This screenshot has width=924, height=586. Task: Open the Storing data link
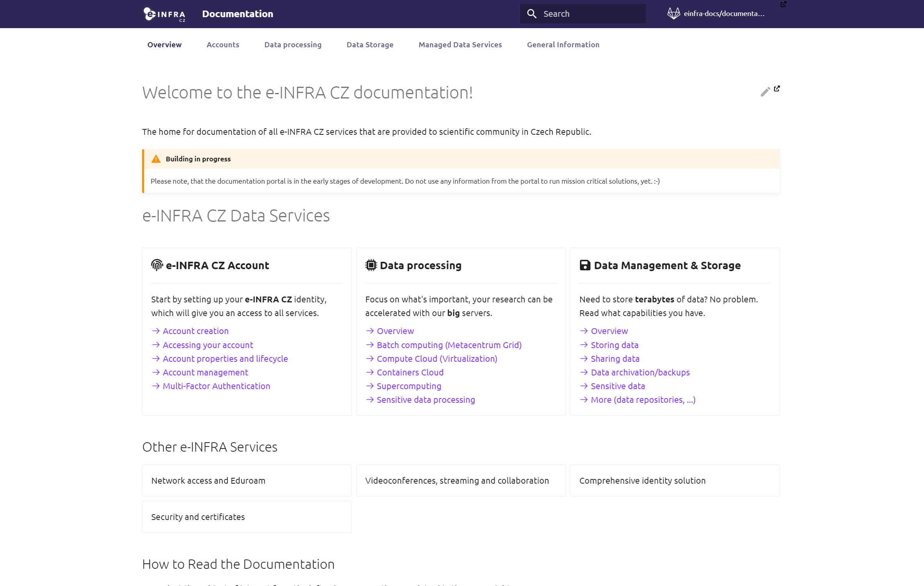click(615, 345)
